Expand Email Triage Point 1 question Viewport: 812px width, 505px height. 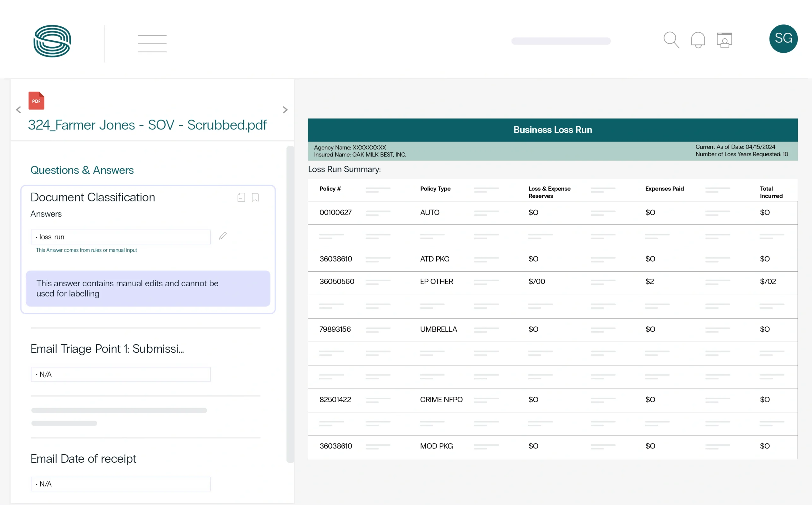107,349
